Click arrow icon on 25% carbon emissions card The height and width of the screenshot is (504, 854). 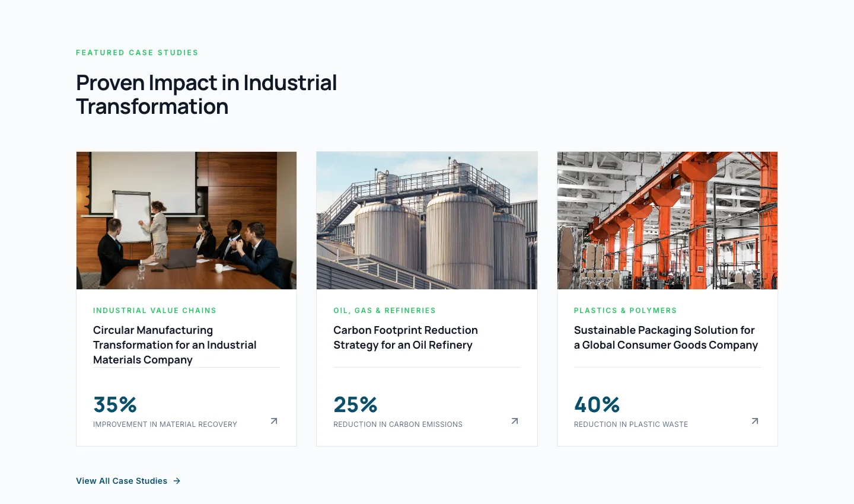[x=515, y=421]
